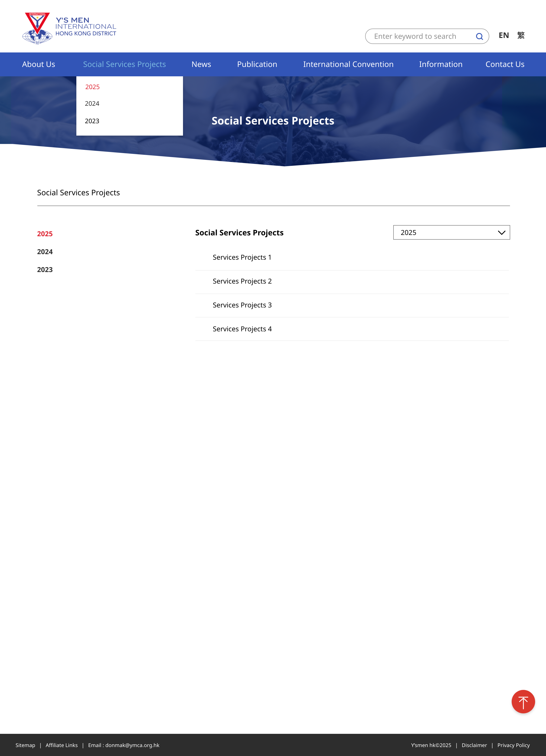Select 2024 in the dropdown submenu
The width and height of the screenshot is (546, 756).
pyautogui.click(x=92, y=104)
